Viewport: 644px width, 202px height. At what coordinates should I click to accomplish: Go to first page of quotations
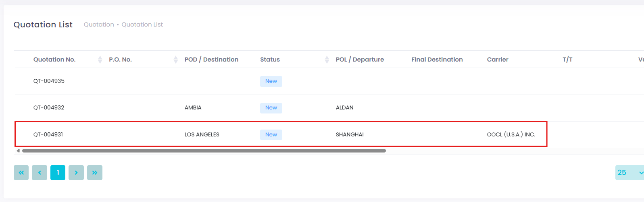pyautogui.click(x=21, y=173)
